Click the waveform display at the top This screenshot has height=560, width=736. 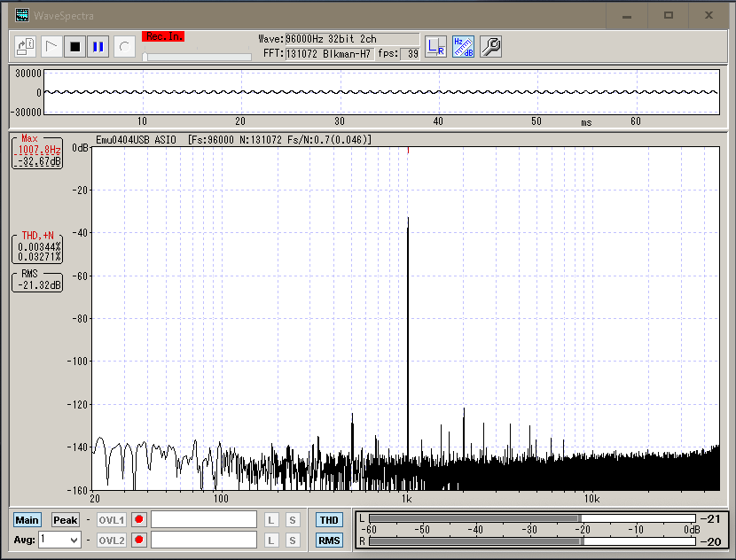381,92
